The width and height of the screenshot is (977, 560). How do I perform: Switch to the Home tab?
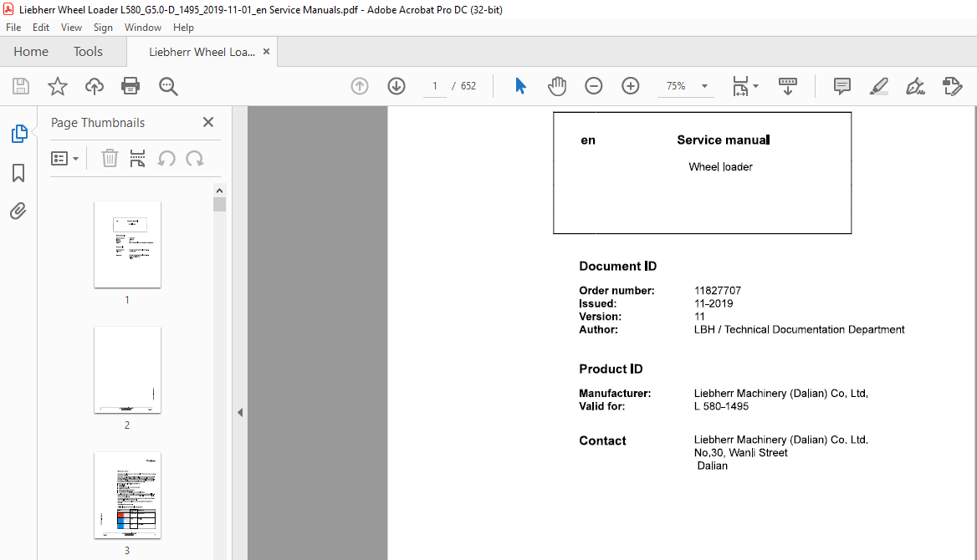(x=31, y=52)
